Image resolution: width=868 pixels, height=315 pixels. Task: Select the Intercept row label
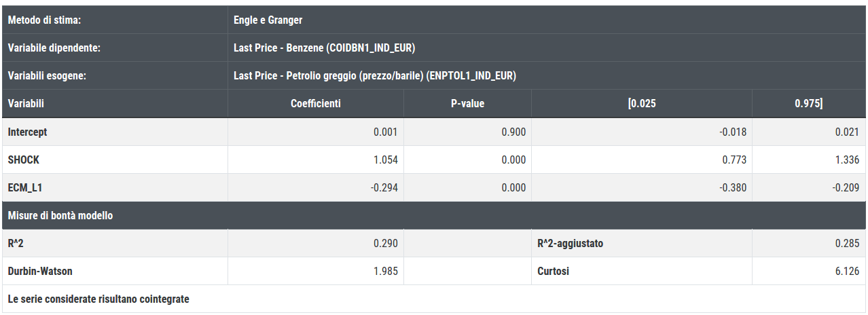27,132
